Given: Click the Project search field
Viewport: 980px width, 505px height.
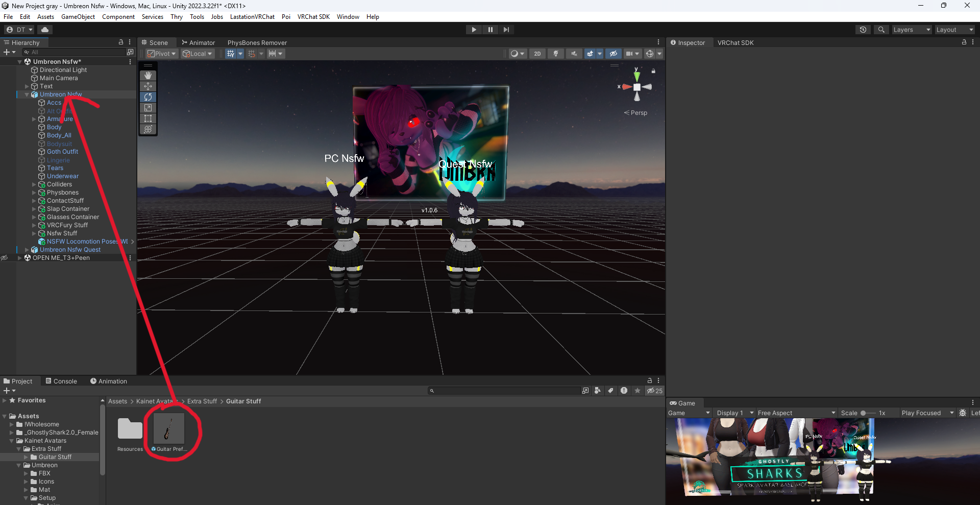Looking at the screenshot, I should 505,391.
